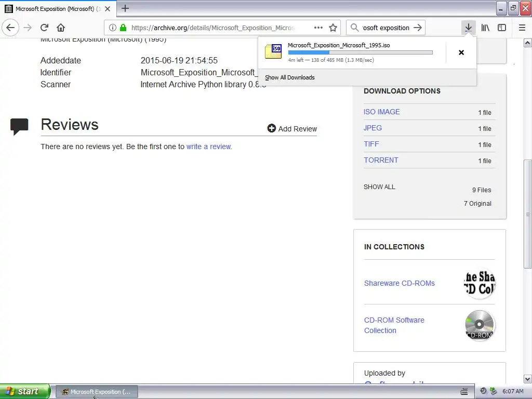Click the ISO file icon in downloads
This screenshot has height=399, width=532.
click(x=273, y=51)
